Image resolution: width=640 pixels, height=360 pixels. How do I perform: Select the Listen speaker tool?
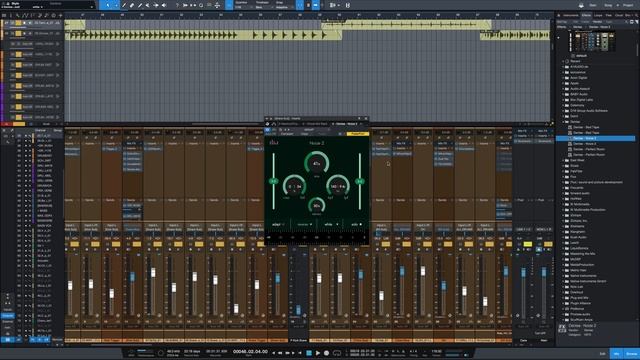[x=164, y=5]
